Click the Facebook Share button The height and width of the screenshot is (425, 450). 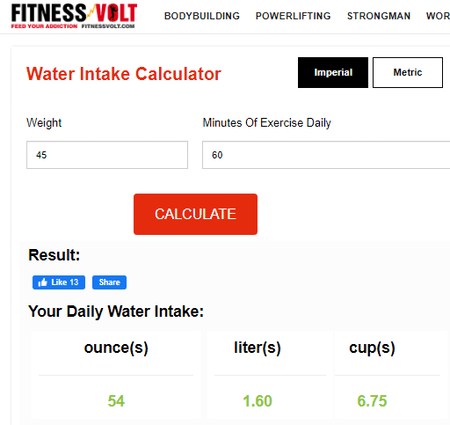[109, 282]
